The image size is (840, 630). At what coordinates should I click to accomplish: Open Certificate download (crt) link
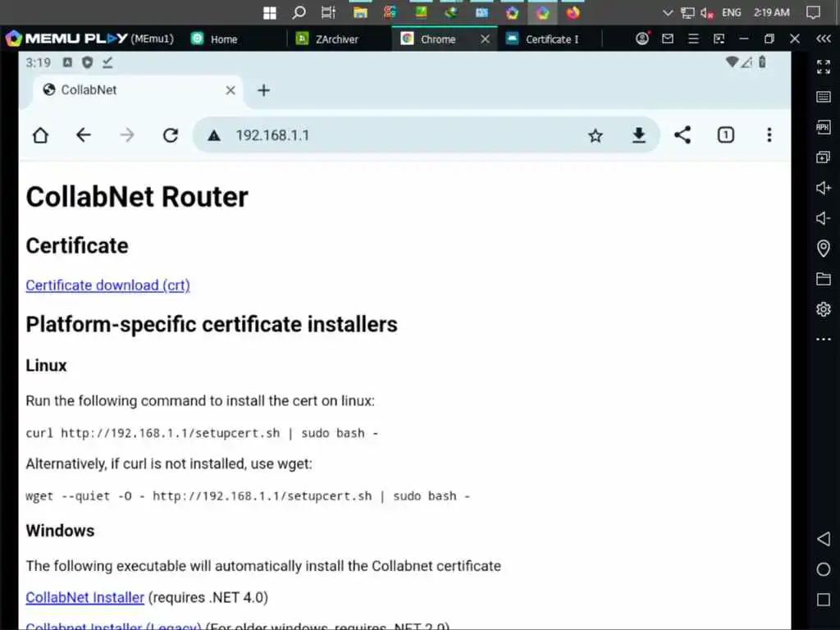107,285
